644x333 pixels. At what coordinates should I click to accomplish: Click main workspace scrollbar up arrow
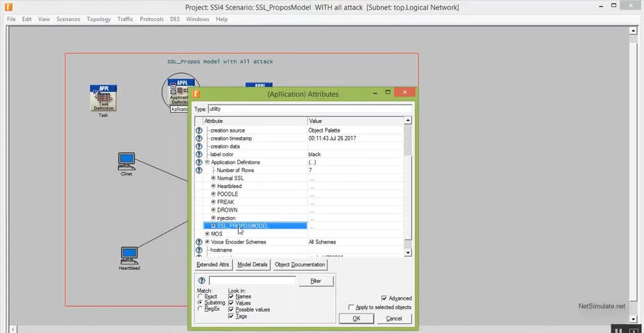(x=633, y=31)
